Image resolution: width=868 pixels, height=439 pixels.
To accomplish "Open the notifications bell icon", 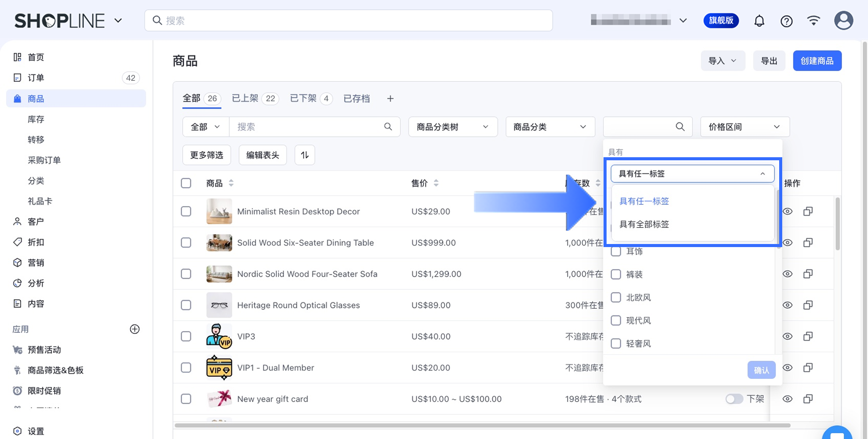I will (759, 21).
